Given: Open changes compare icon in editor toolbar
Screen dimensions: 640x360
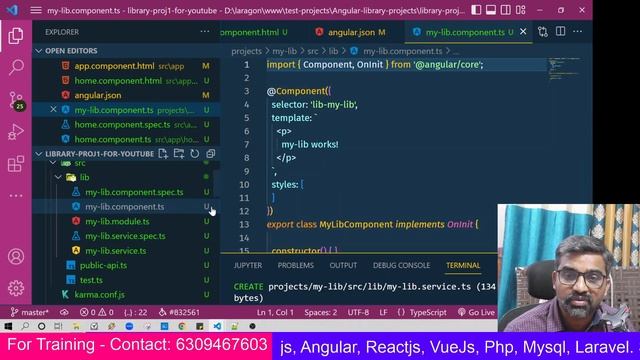Looking at the screenshot, I should point(543,32).
